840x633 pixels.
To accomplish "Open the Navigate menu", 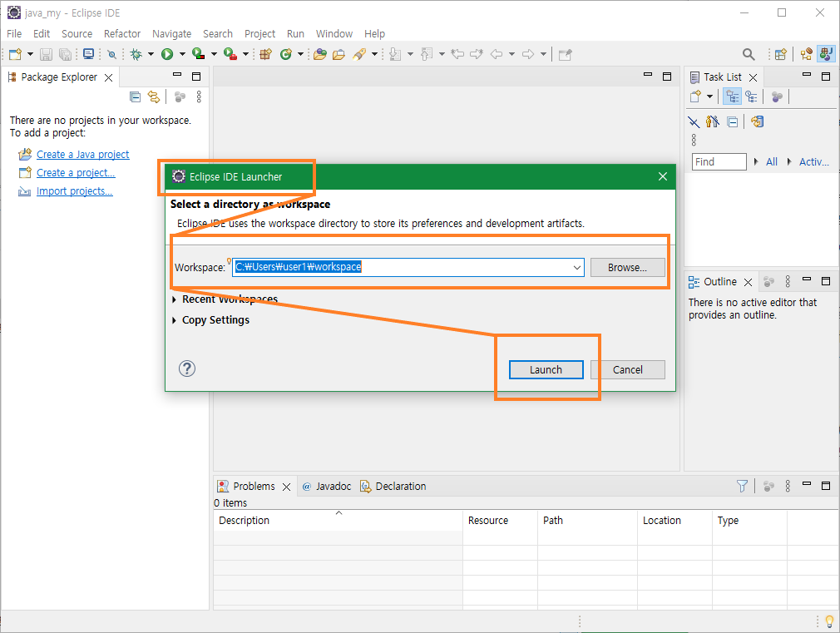I will 171,34.
